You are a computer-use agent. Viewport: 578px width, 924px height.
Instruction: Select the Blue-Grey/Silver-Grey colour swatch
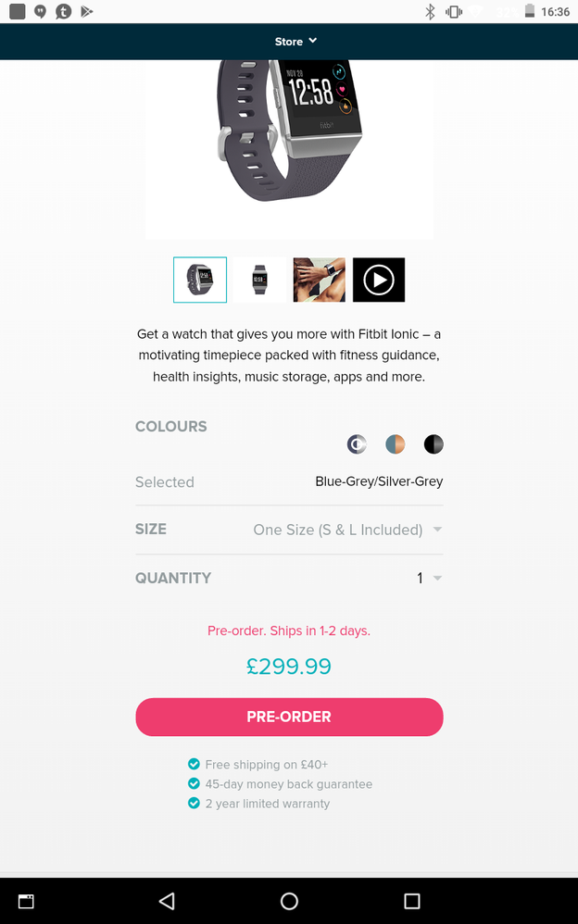[357, 443]
